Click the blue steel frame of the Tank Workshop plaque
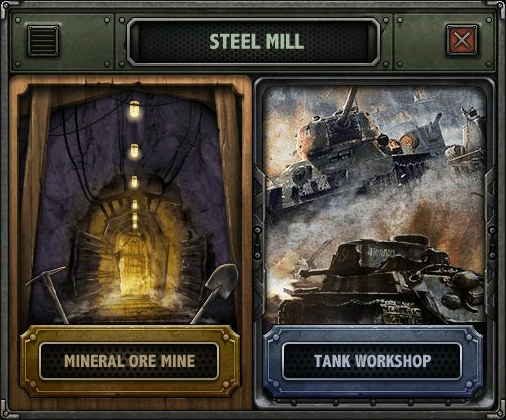Screen dimensions: 506x420 pos(373,334)
